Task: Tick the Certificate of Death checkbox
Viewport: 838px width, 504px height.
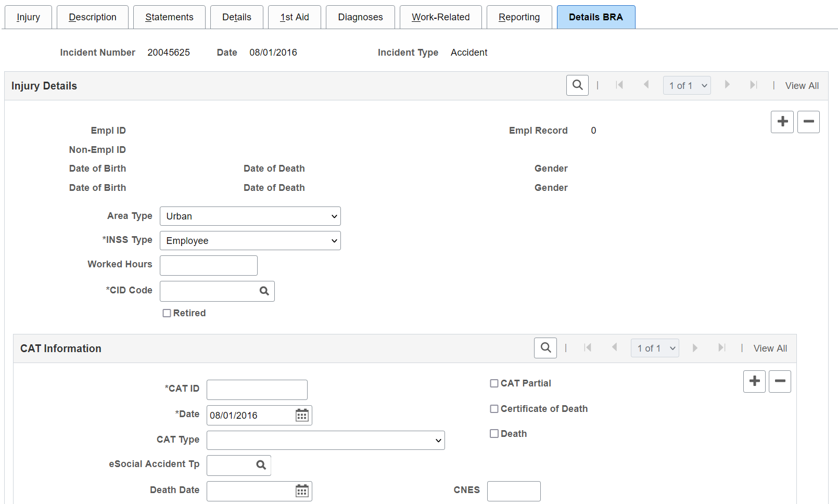Action: coord(494,409)
